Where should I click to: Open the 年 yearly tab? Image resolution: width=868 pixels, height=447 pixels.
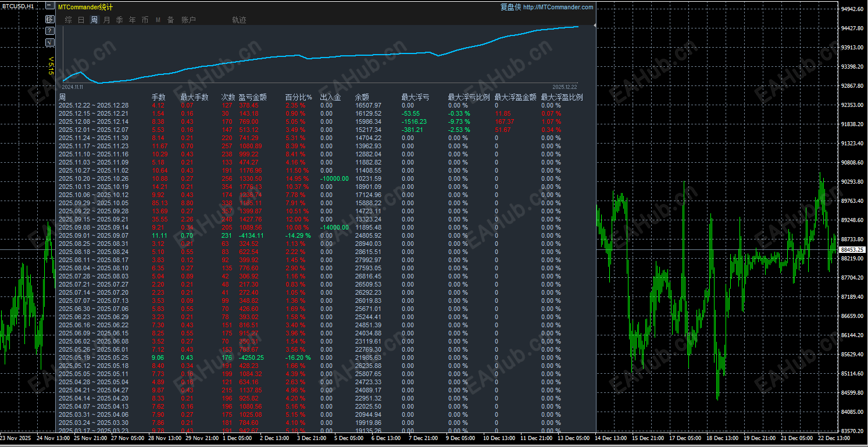pyautogui.click(x=133, y=20)
